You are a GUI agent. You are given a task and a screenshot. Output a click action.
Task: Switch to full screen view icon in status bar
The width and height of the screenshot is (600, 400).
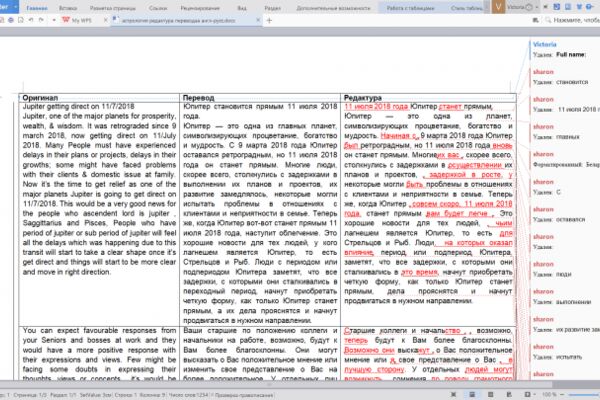pos(453,394)
